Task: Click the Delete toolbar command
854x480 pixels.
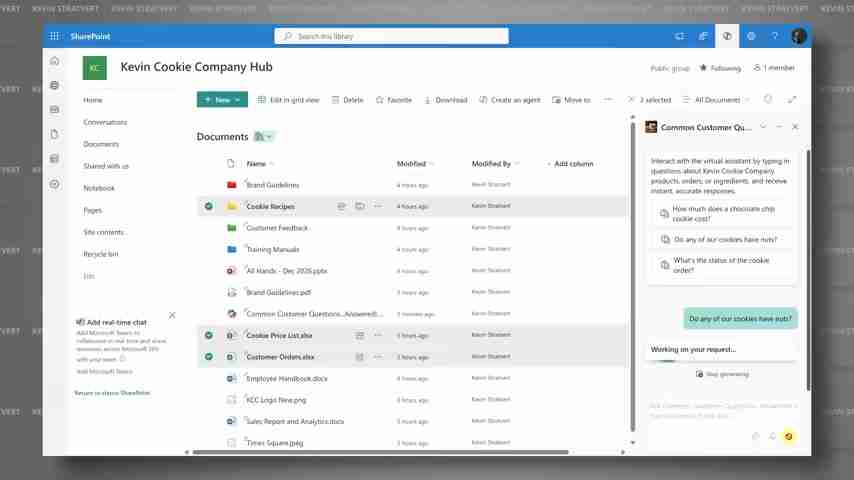Action: click(347, 100)
